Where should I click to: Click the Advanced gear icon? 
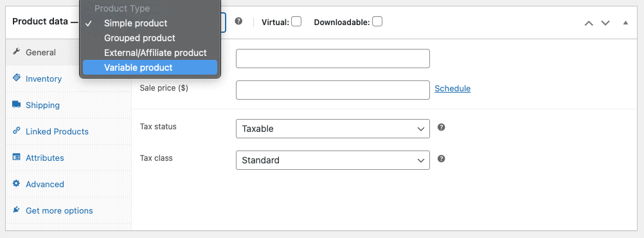coord(17,183)
